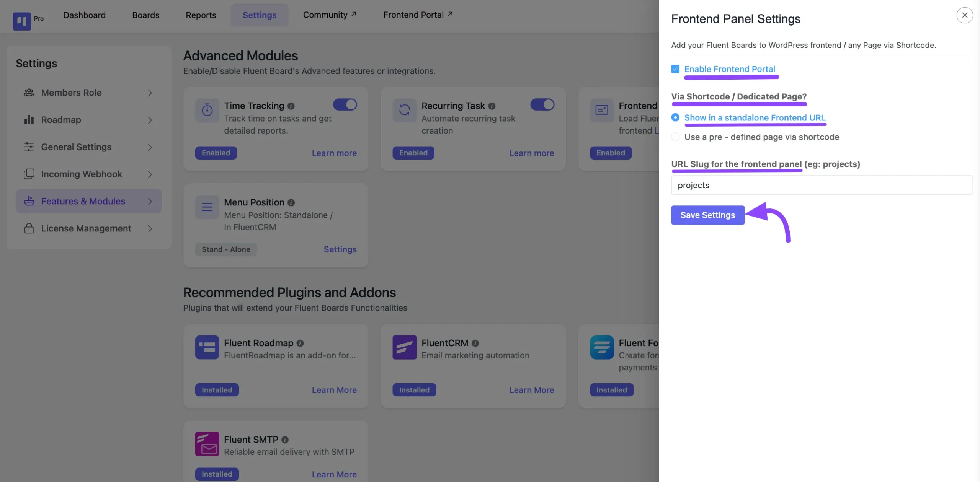Click the Menu Position hamburger icon

207,207
